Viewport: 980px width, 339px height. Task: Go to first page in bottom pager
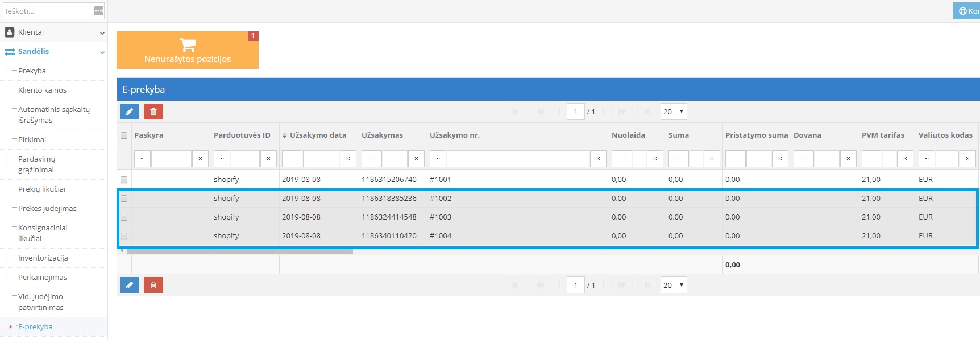tap(515, 285)
